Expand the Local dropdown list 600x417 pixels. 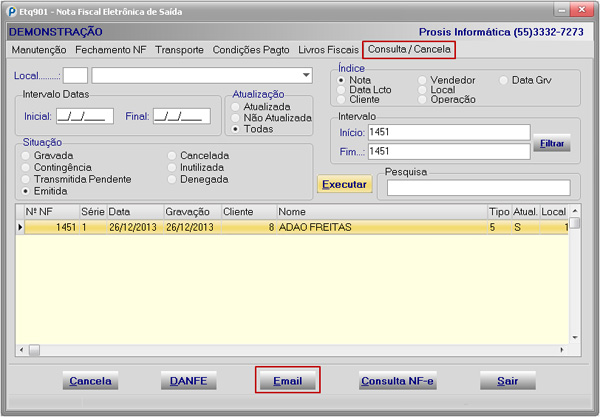click(306, 75)
